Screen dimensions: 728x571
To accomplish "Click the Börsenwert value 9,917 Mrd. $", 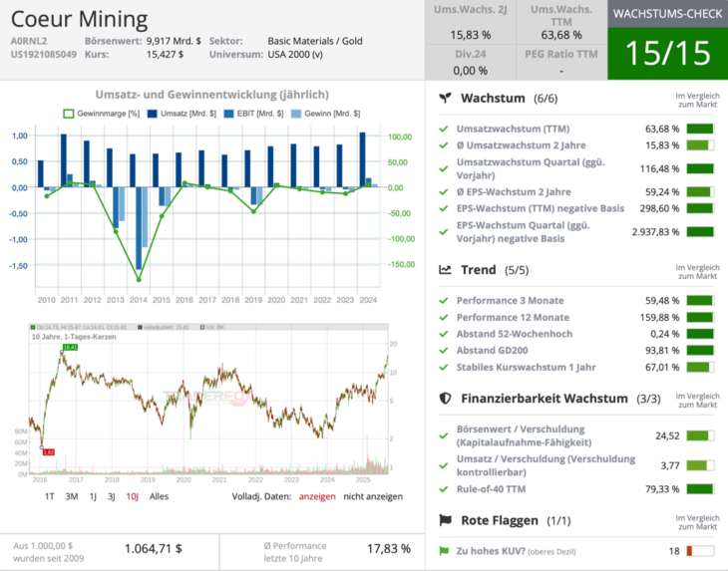I will pos(174,41).
